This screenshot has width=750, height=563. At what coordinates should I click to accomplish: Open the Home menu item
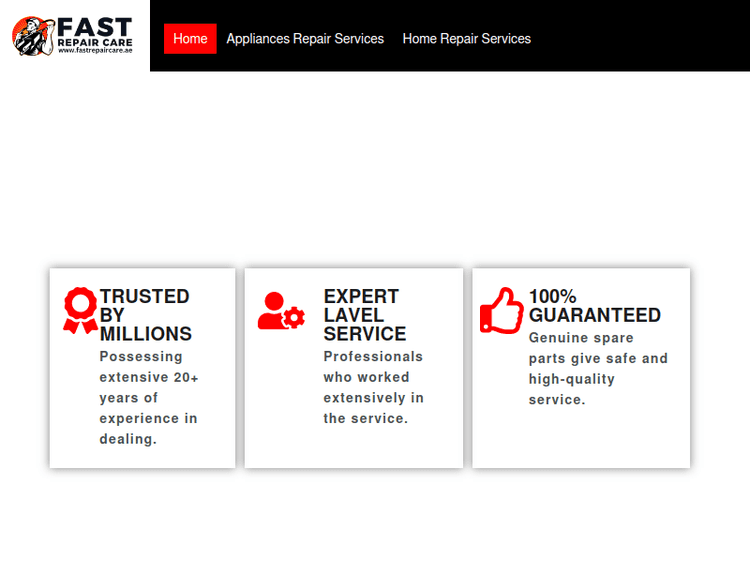click(x=190, y=39)
